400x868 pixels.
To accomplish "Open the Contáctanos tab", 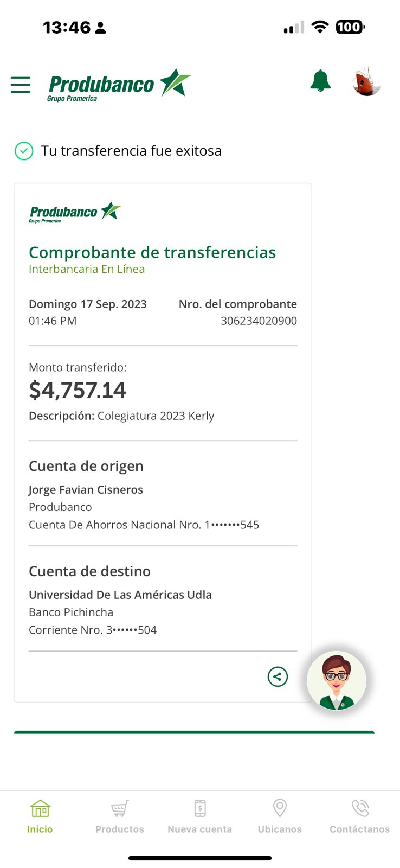I will (x=360, y=816).
